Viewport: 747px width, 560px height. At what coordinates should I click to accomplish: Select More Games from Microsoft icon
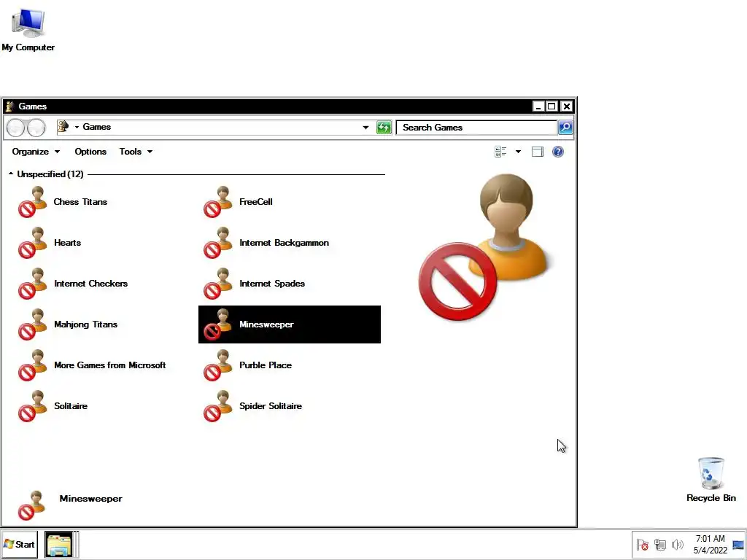pyautogui.click(x=33, y=366)
